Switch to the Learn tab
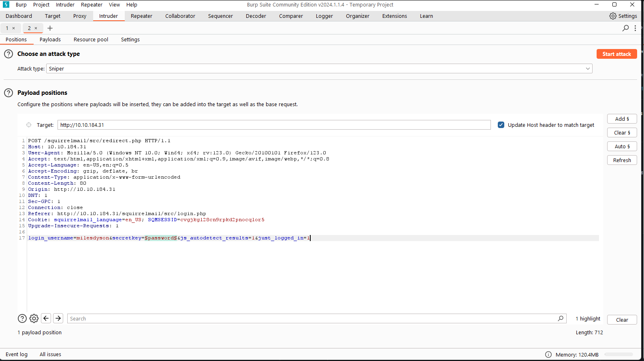 426,16
